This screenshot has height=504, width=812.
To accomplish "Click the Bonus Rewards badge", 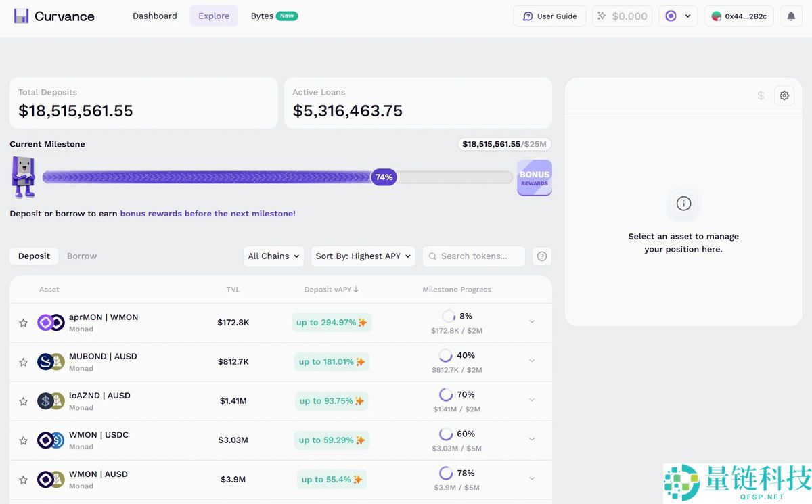I will click(x=534, y=178).
